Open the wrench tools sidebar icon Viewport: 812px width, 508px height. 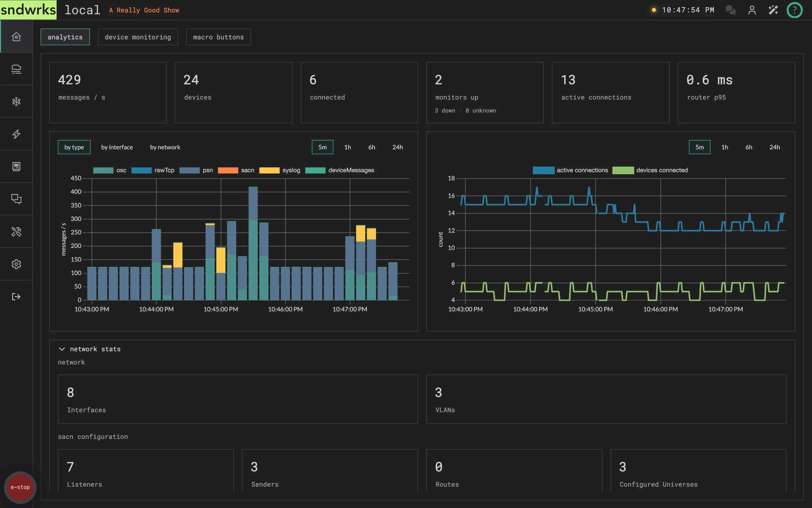(16, 231)
